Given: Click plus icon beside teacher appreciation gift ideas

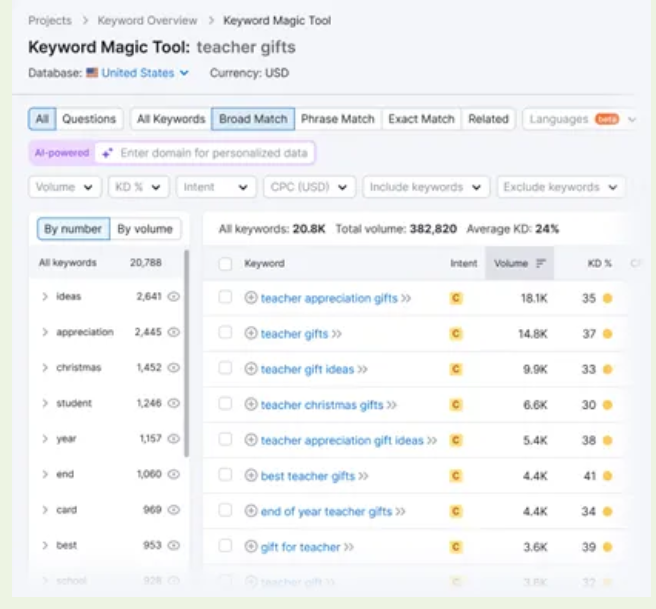Looking at the screenshot, I should (x=251, y=440).
